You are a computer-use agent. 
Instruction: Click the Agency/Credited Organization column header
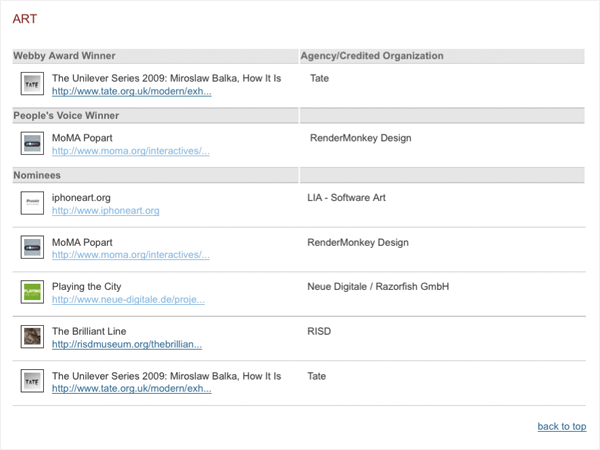pos(372,56)
